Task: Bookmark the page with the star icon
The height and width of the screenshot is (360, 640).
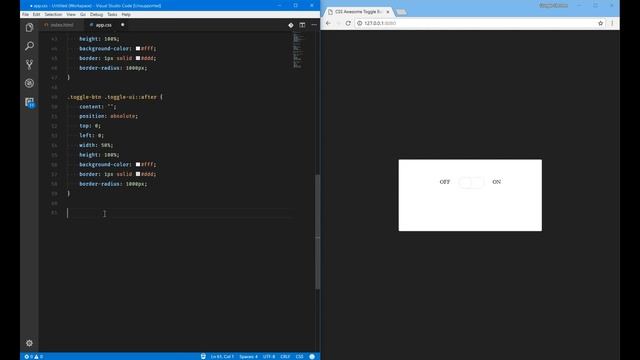Action: (600, 23)
